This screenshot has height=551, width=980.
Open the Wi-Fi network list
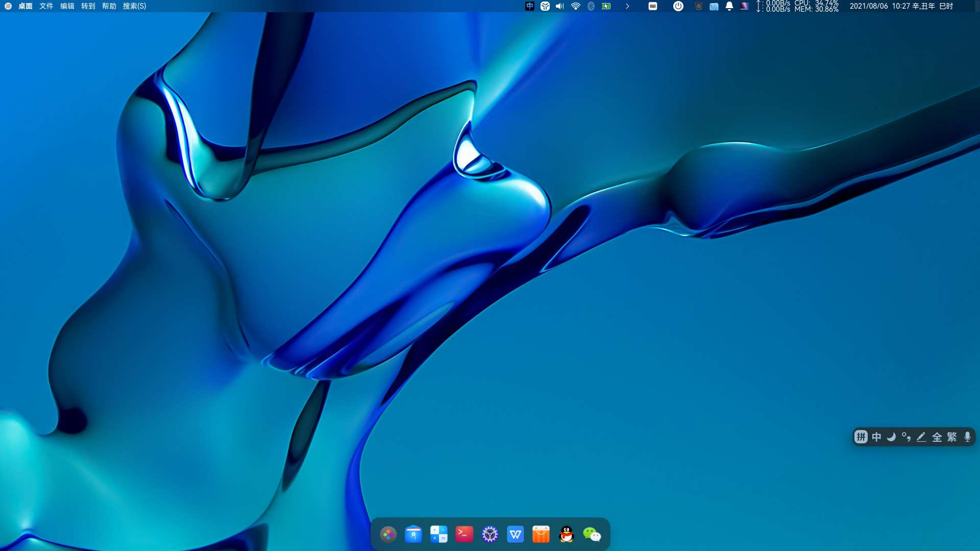tap(576, 6)
